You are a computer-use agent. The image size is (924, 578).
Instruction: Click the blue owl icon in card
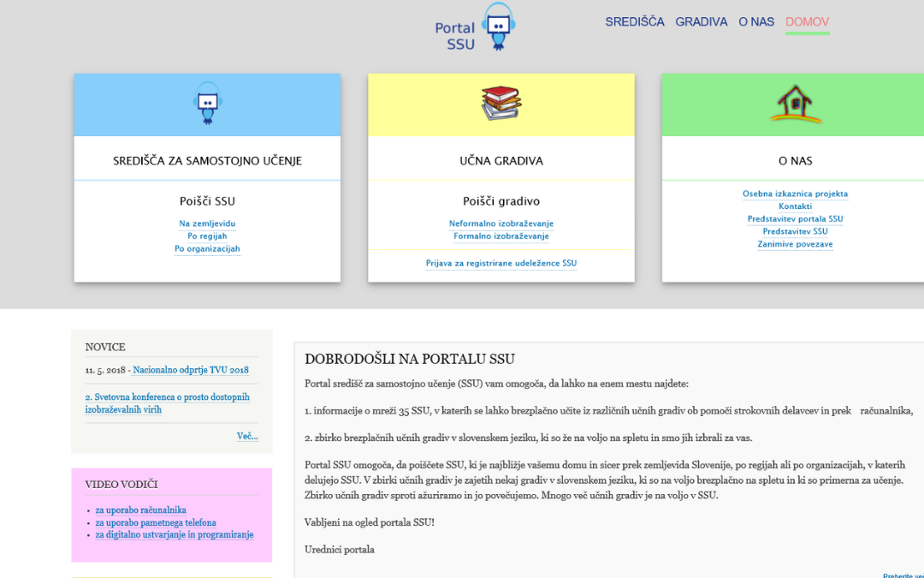tap(207, 104)
